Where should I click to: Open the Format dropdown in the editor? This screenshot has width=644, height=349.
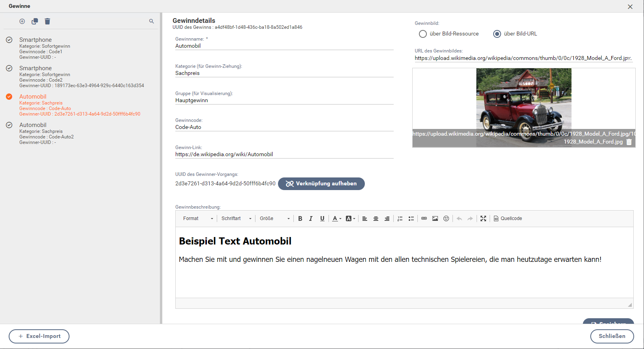click(198, 218)
